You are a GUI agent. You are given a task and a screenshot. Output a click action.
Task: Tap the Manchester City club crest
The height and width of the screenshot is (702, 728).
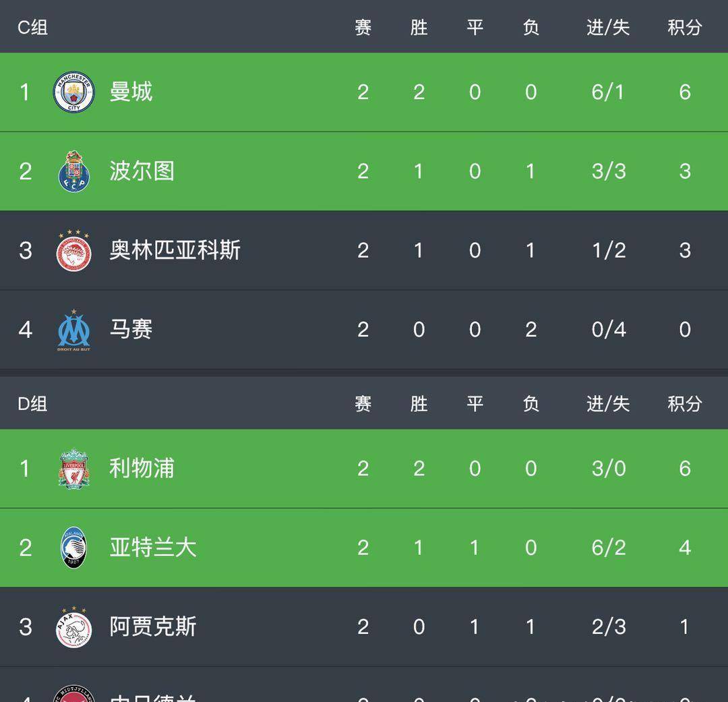74,92
